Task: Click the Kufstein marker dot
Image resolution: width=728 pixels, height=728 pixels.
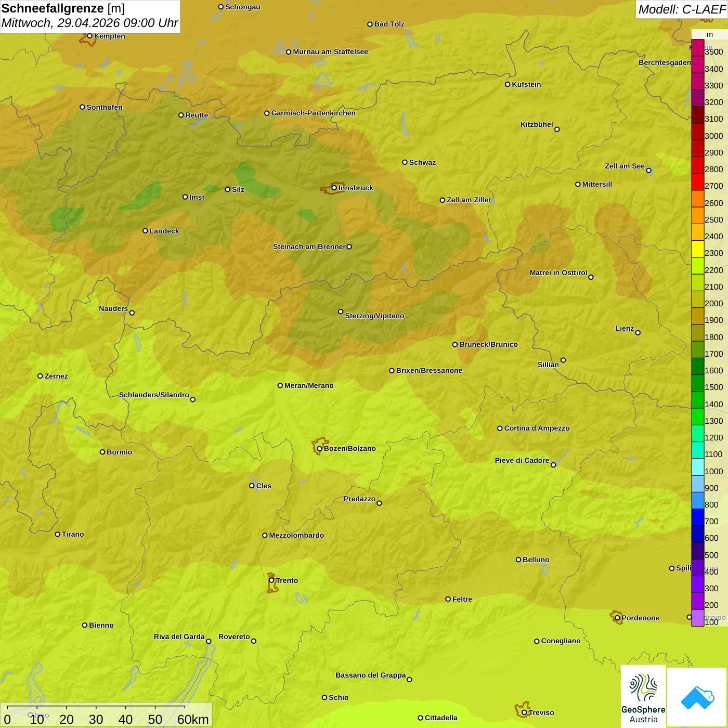Action: point(508,84)
